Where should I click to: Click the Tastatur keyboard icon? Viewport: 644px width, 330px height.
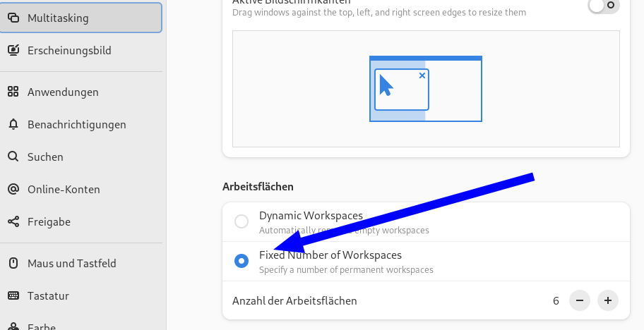pos(13,295)
